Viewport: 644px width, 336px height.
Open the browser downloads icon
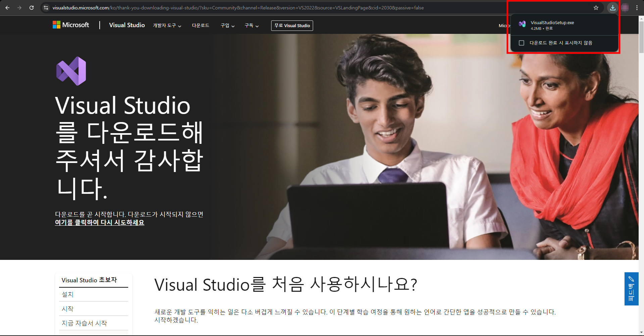point(613,8)
